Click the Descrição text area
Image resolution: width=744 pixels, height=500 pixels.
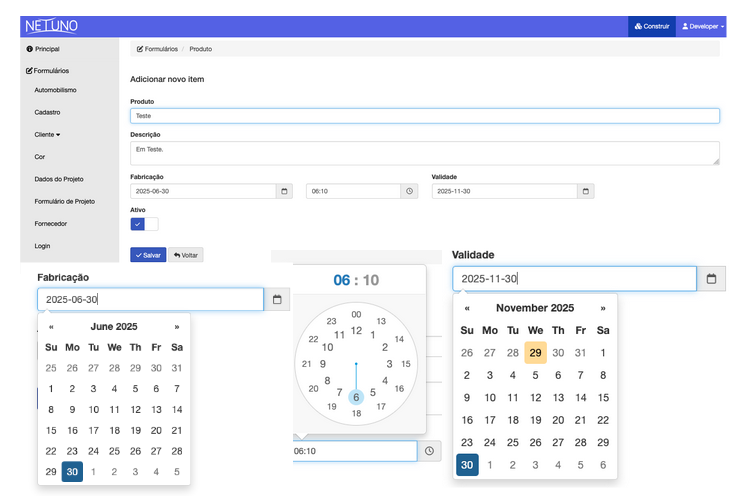[x=424, y=152]
